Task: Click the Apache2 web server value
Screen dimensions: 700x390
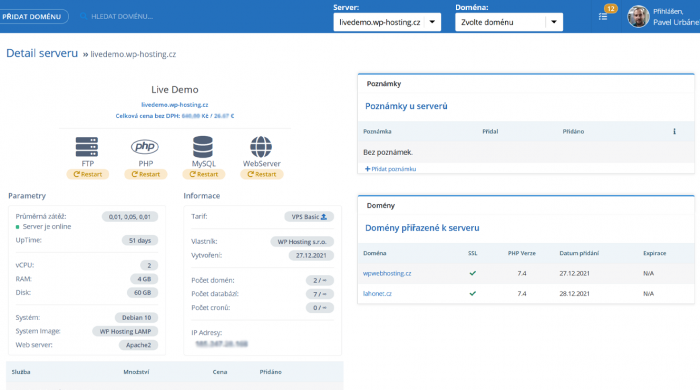Action: pos(138,345)
